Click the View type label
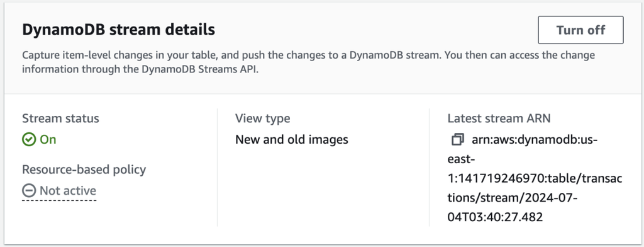644x247 pixels. pos(262,118)
